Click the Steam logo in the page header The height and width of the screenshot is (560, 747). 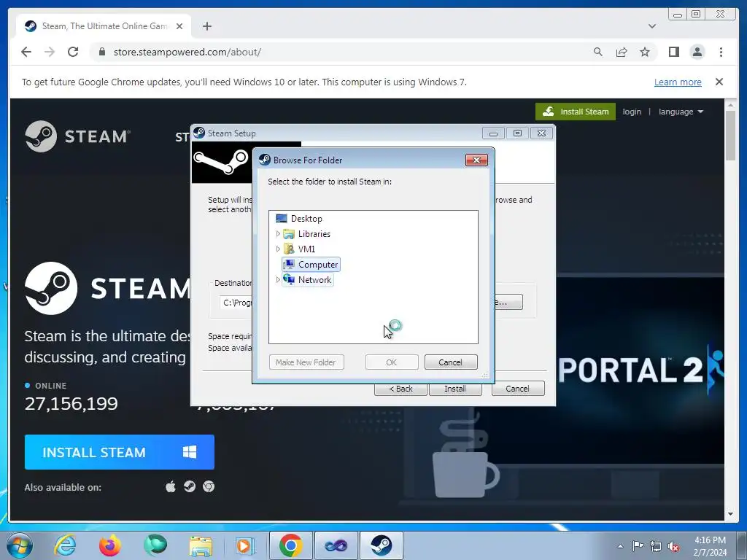[x=77, y=136]
